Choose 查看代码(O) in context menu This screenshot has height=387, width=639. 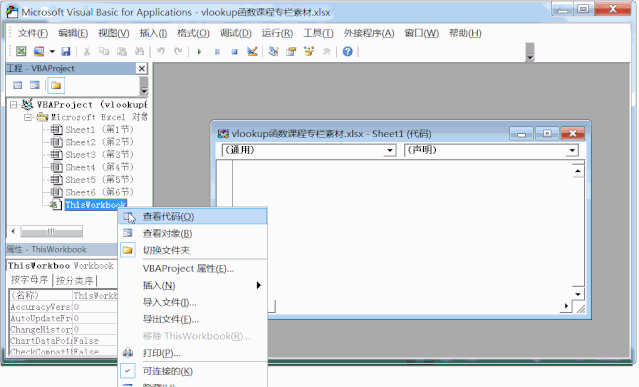point(193,216)
